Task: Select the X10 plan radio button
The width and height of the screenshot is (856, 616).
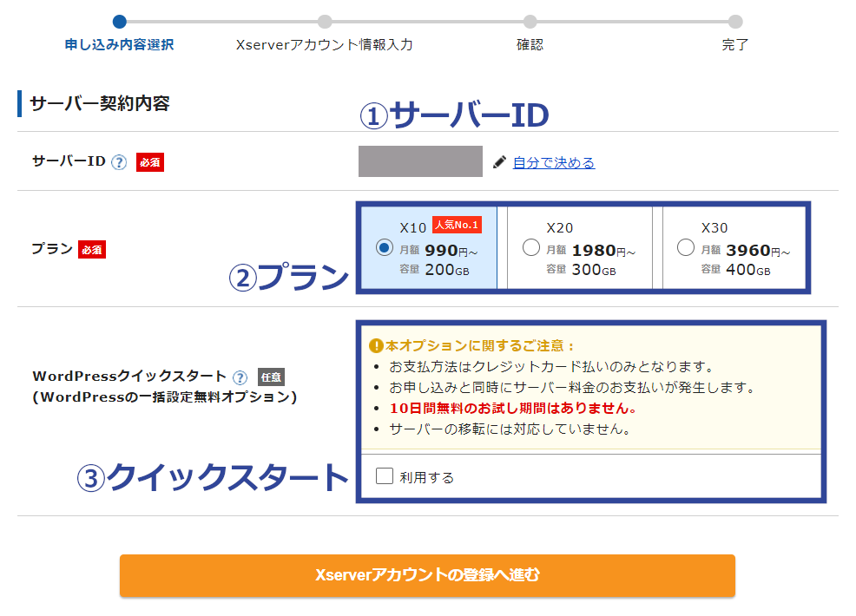Action: (385, 248)
